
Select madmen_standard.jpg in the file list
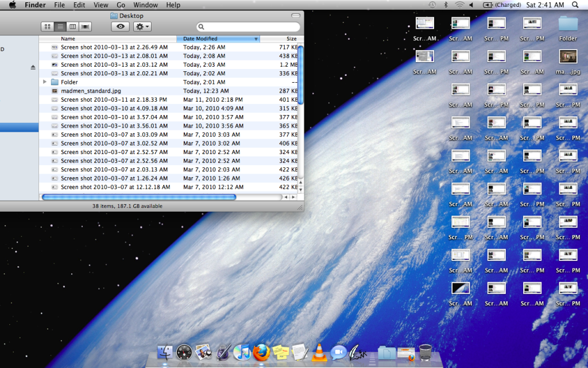(91, 91)
